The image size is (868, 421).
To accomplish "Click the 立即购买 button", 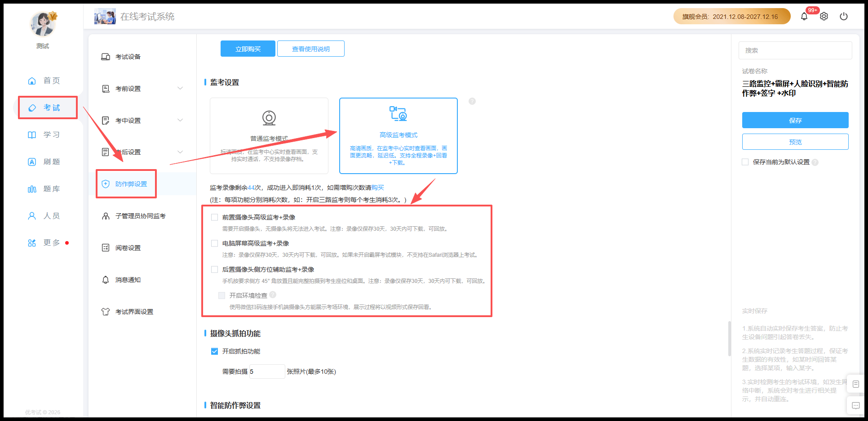I will (248, 49).
